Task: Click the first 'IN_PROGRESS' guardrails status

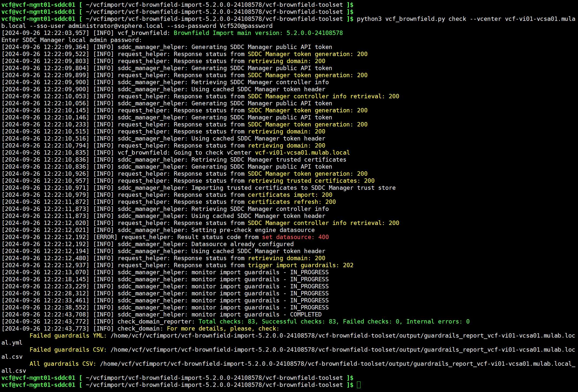Action: (x=309, y=272)
